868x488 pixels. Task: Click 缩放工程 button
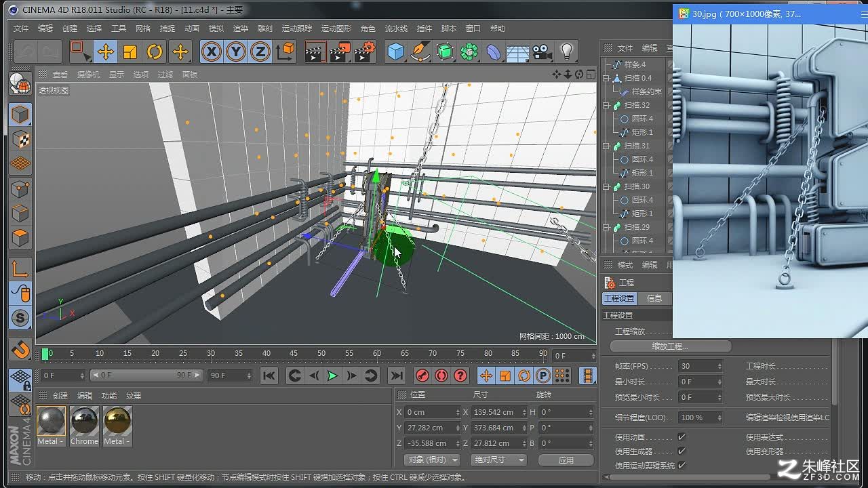click(x=671, y=346)
